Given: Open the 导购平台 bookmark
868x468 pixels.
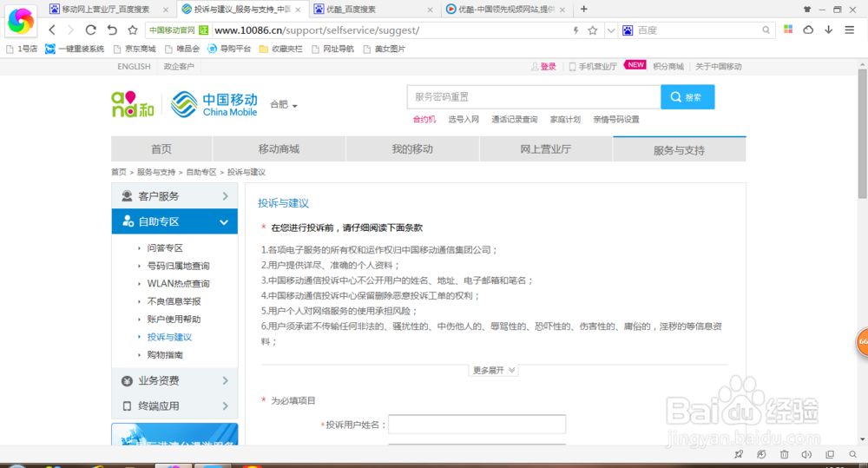Looking at the screenshot, I should (229, 49).
